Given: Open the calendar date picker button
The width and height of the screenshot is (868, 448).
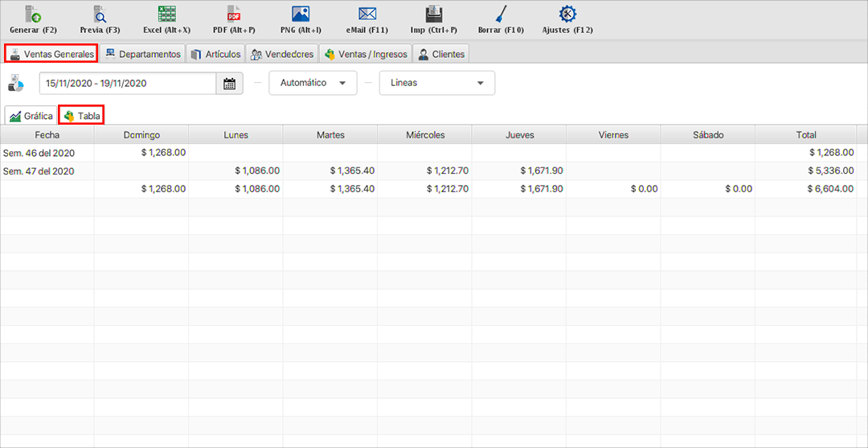Looking at the screenshot, I should 229,84.
